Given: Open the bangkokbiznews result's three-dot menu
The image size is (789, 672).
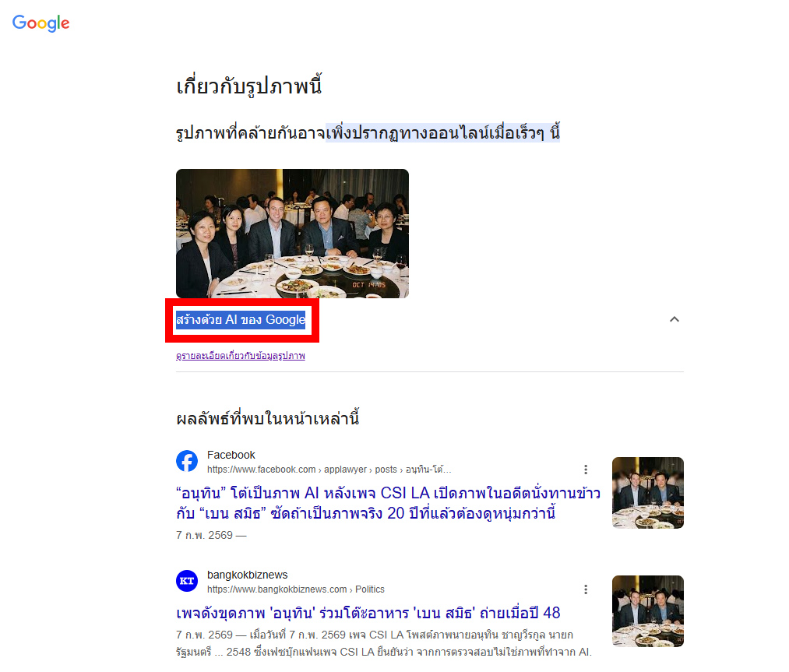Looking at the screenshot, I should (x=586, y=589).
